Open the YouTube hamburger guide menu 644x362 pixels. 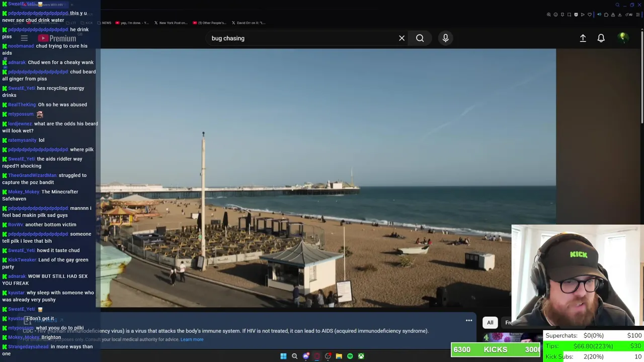pos(24,38)
